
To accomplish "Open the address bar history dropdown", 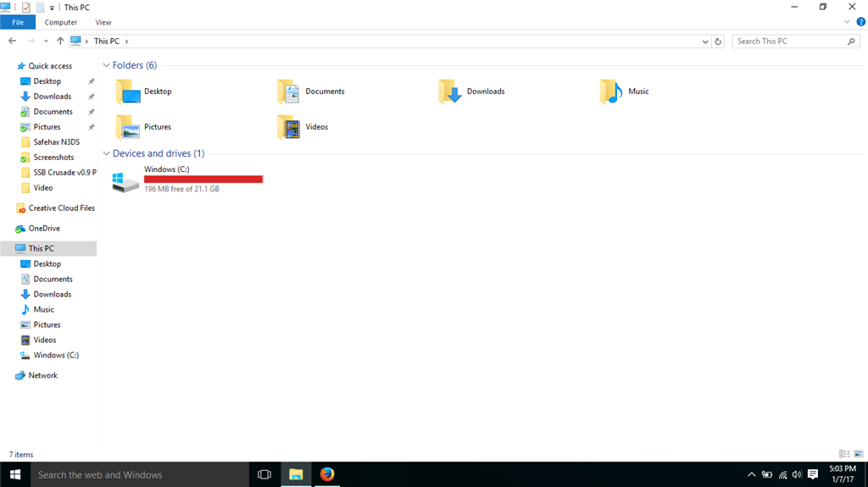I will [704, 42].
